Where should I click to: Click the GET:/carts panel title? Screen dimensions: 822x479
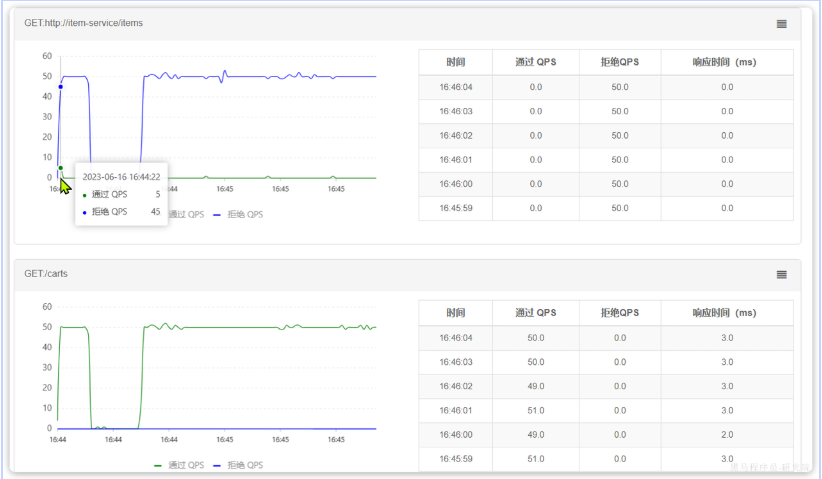(46, 274)
